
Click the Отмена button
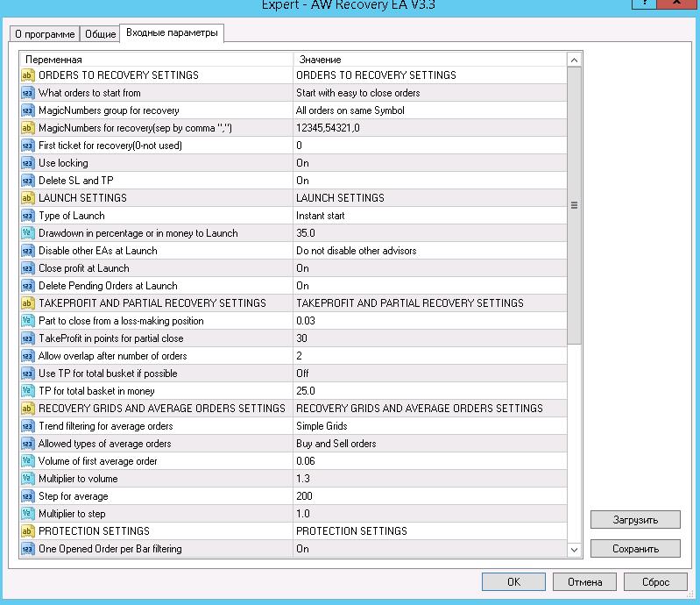584,582
